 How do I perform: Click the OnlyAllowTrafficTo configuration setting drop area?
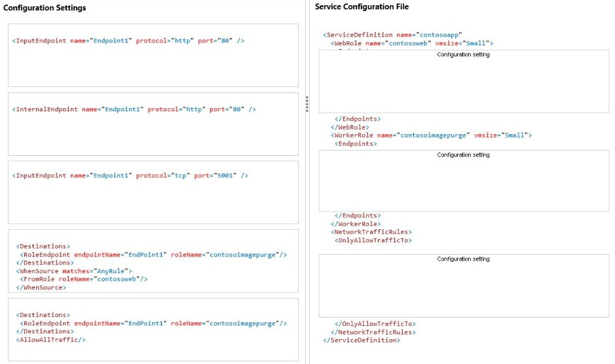pyautogui.click(x=464, y=285)
